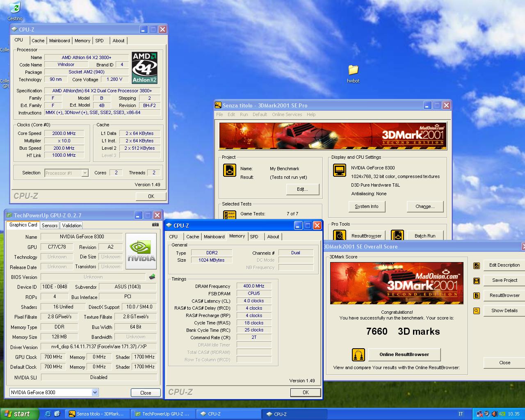This screenshot has width=525, height=420.
Task: Click the Edit... button under Project
Action: point(302,189)
